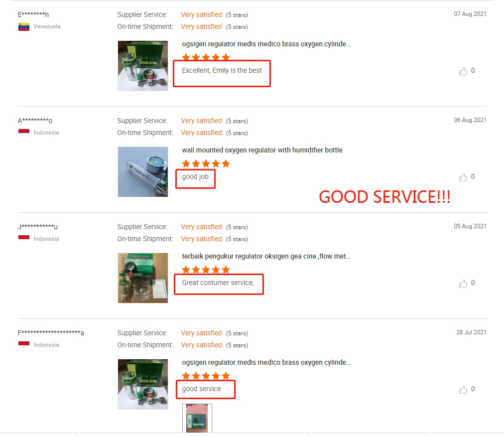Click thumbs-up icon for 'good service' review
Viewport: 504px width, 437px height.
(x=463, y=389)
